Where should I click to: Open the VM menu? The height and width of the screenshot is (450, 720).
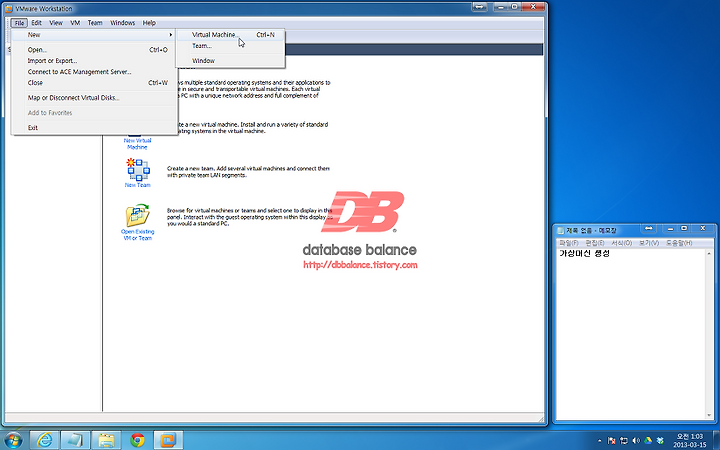(75, 23)
